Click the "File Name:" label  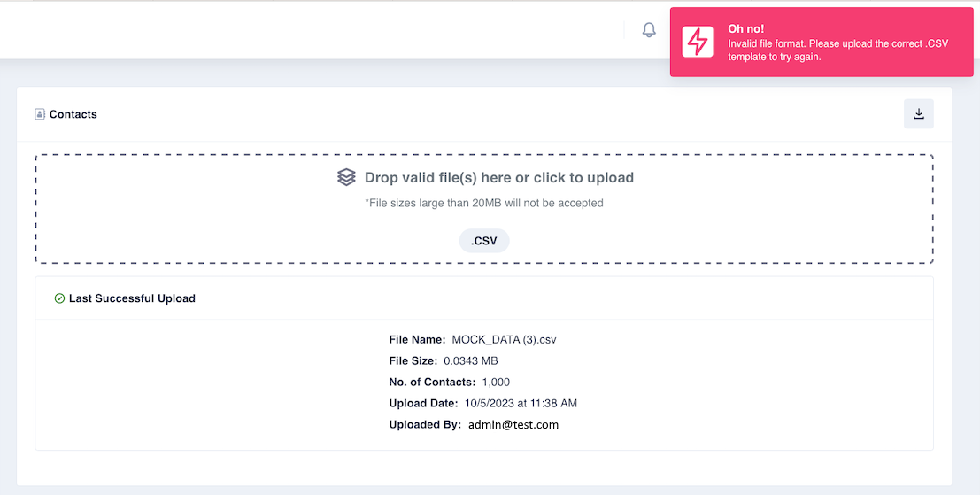[418, 340]
